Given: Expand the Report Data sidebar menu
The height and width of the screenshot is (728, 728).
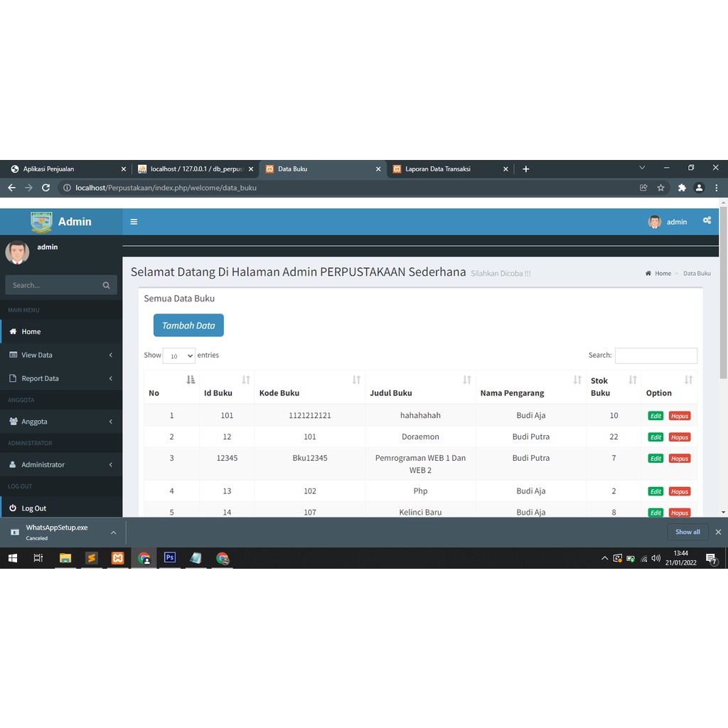Looking at the screenshot, I should tap(61, 378).
